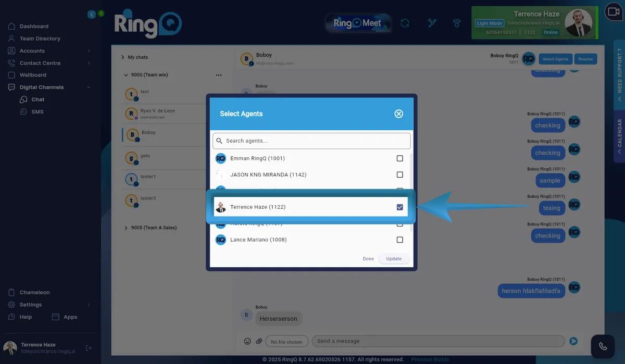Click Terrence Haze profile photo in header

tap(578, 23)
